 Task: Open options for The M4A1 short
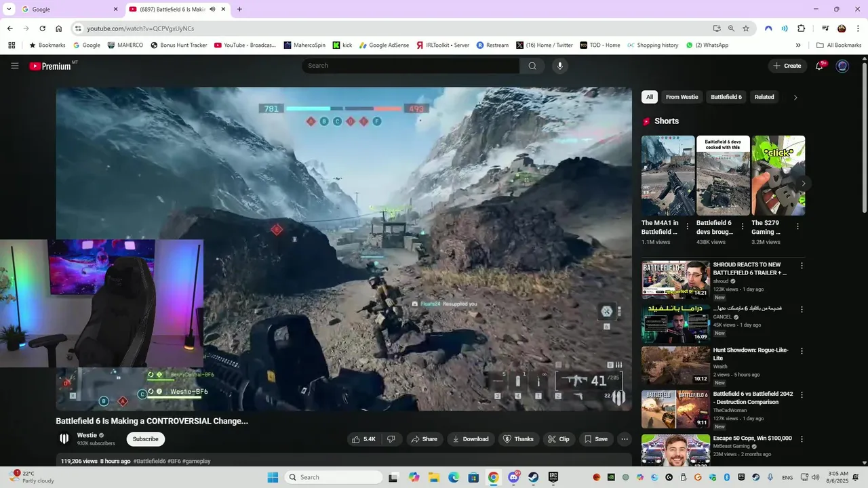tap(688, 226)
